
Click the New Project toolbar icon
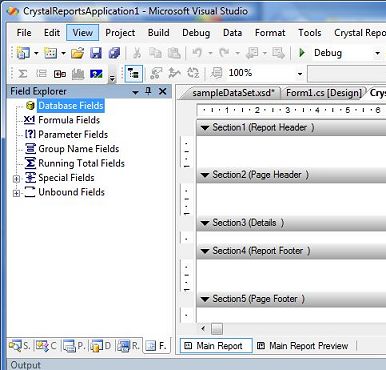pos(24,53)
